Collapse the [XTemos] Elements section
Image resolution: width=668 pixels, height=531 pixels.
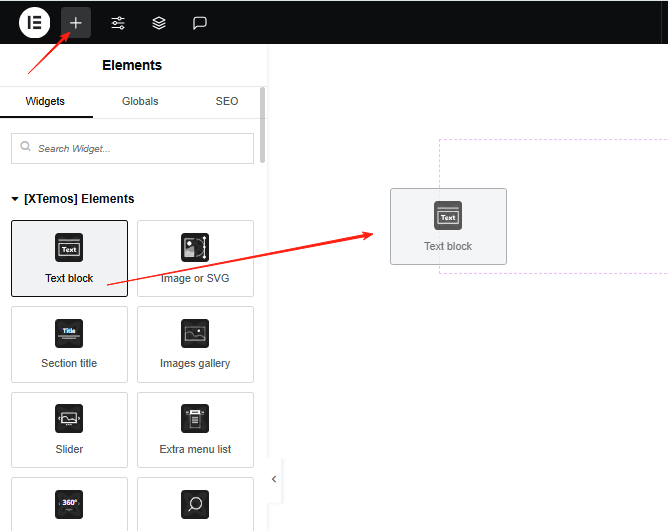(15, 199)
